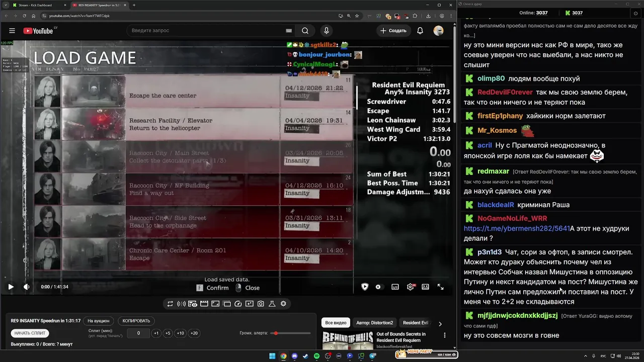Screen dimensions: 644x362
Task: Click the speedometer playback speed icon
Action: pyautogui.click(x=238, y=304)
